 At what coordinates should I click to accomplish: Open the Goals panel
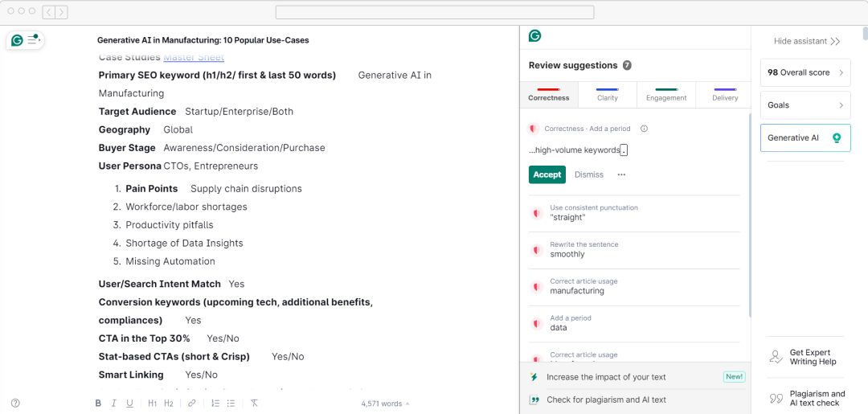tap(805, 105)
